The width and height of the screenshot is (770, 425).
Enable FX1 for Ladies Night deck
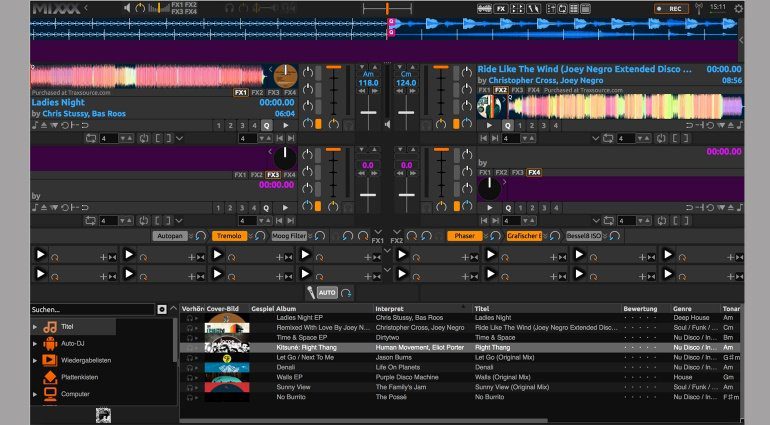240,92
